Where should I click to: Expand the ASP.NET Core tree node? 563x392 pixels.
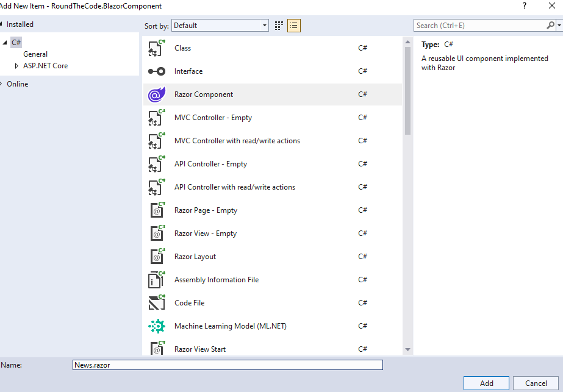(17, 66)
